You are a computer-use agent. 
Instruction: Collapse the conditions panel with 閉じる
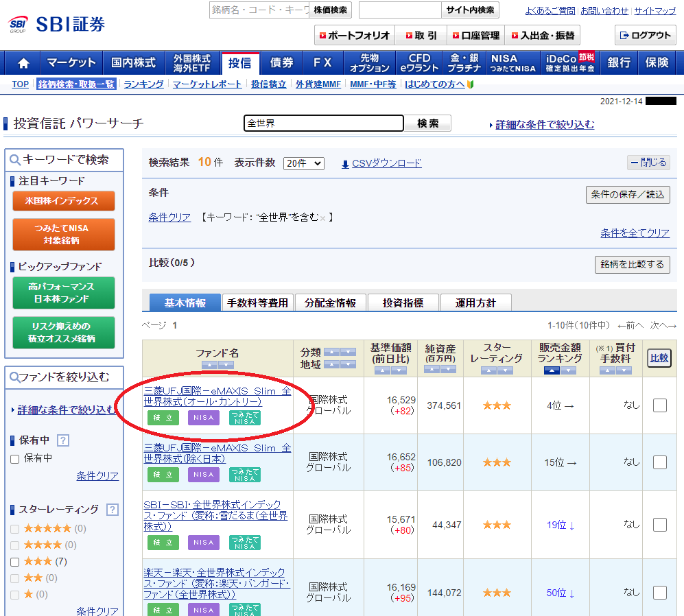click(648, 163)
